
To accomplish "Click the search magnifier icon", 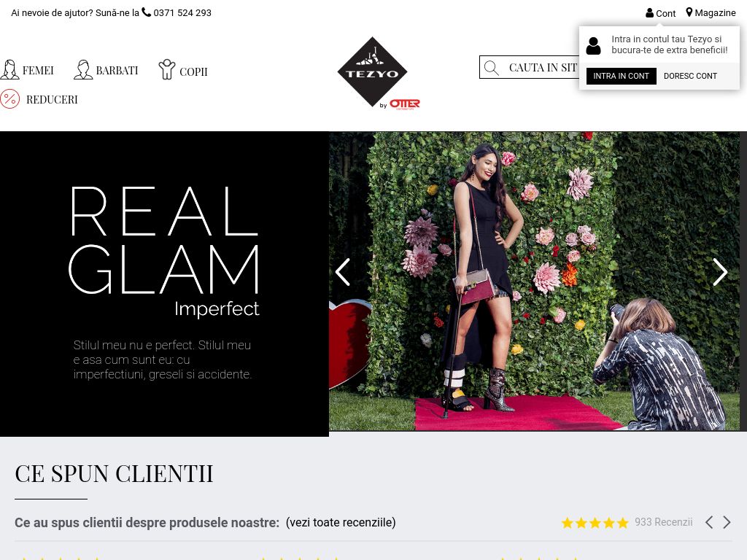I will 491,68.
